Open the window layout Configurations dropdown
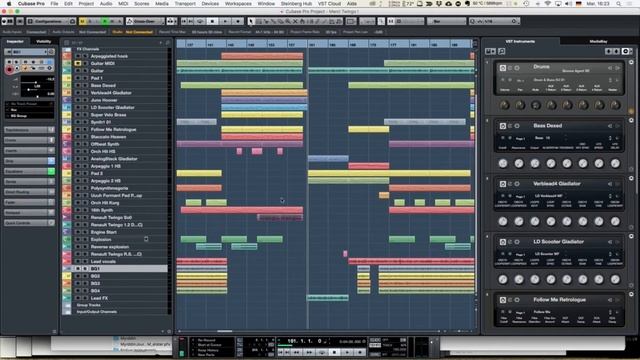The height and width of the screenshot is (360, 640). click(51, 21)
